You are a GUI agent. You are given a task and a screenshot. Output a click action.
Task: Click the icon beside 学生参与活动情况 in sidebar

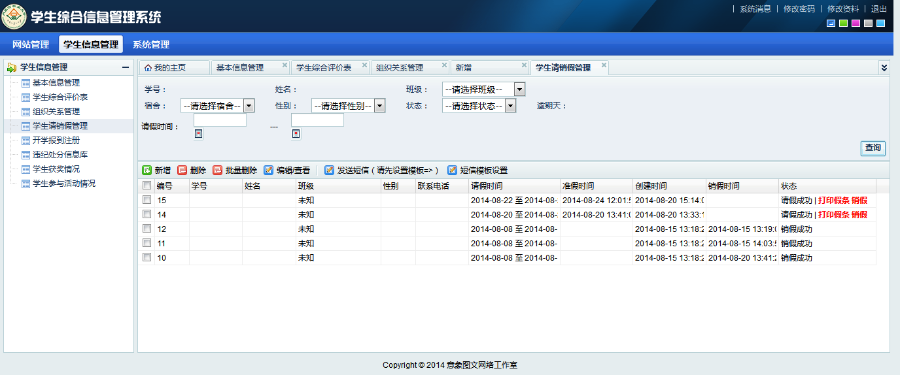(x=25, y=184)
